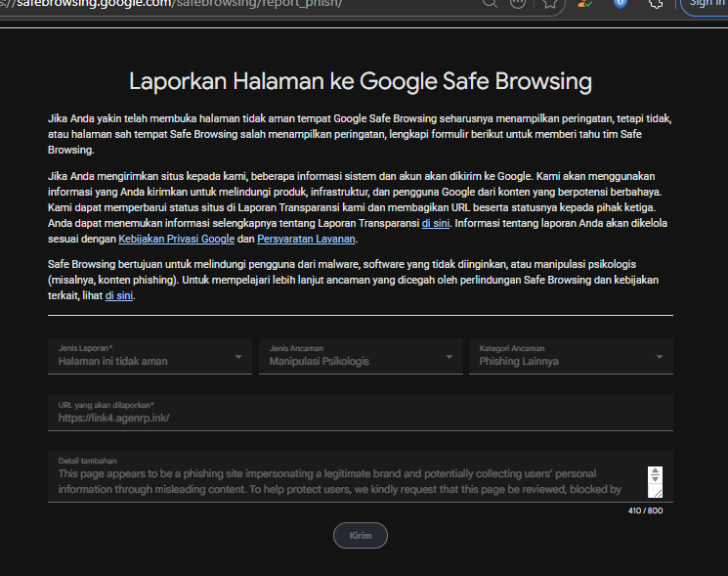Open the Jenis Laporan dropdown
Image resolution: width=728 pixels, height=576 pixels.
coord(150,356)
